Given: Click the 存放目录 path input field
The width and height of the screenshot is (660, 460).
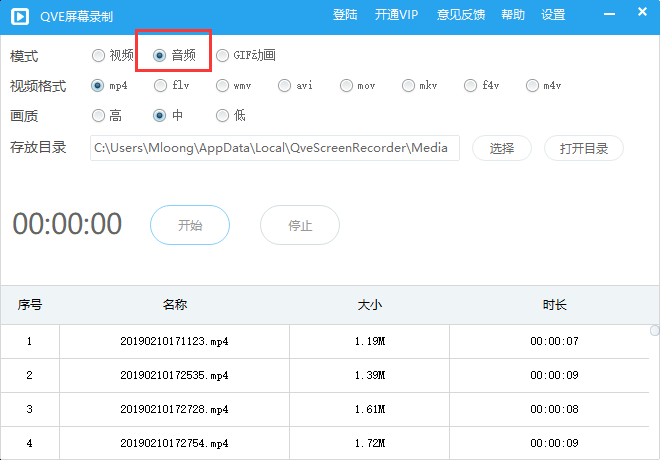Looking at the screenshot, I should coord(275,148).
